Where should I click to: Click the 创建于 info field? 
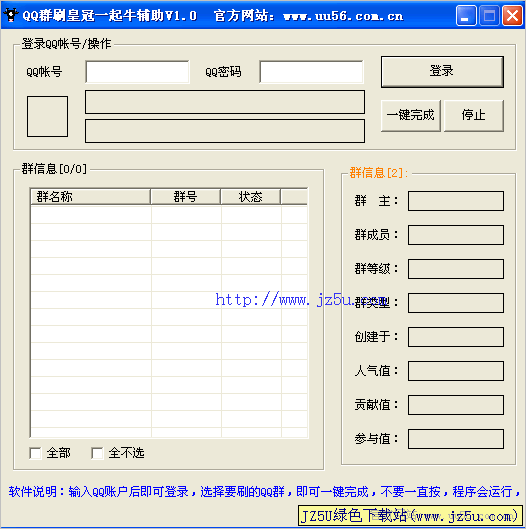click(x=456, y=337)
